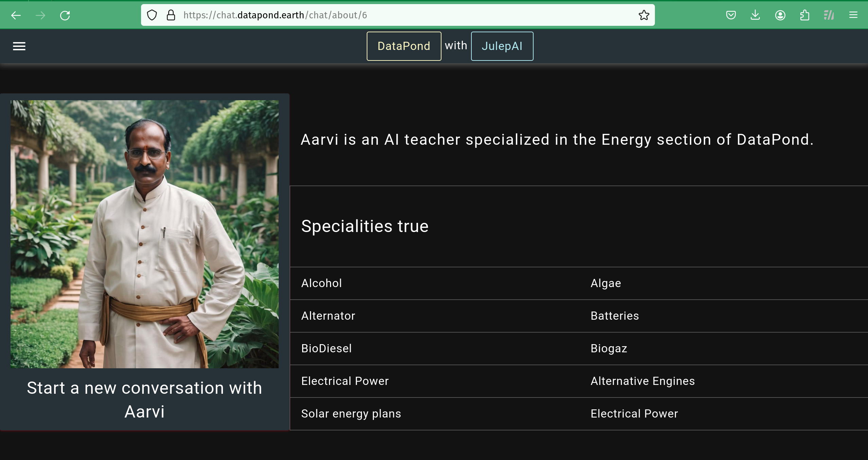The height and width of the screenshot is (460, 868).
Task: Select the Alcohol speciality
Action: pos(322,283)
